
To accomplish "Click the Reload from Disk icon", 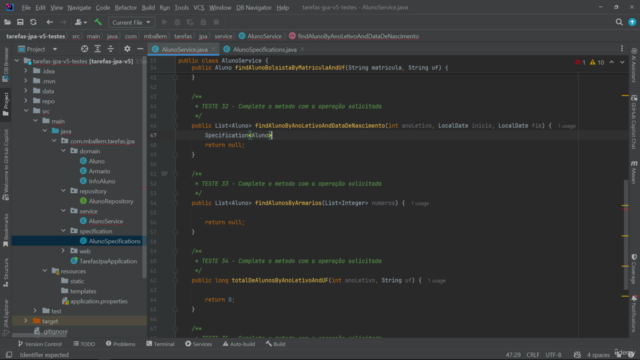I will tap(33, 22).
